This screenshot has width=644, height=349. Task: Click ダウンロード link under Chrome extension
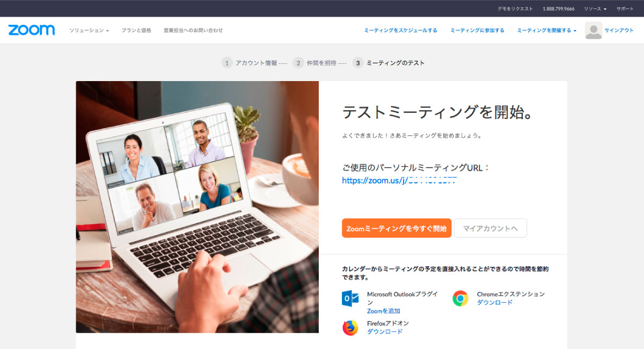[495, 302]
